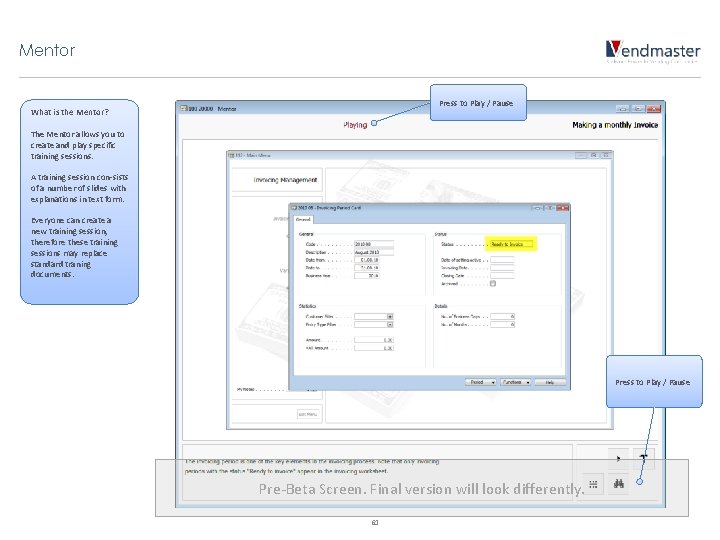Click the Date of setting active field
720x540 pixels.
point(502,260)
